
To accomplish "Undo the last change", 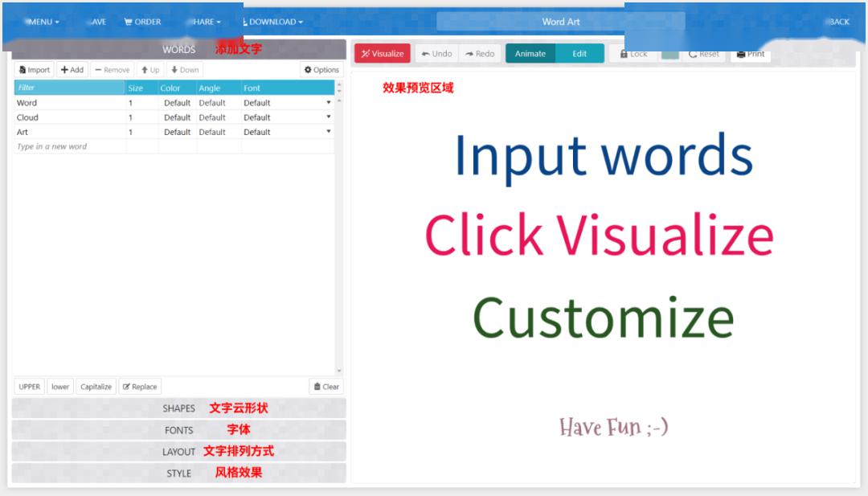I will click(436, 54).
